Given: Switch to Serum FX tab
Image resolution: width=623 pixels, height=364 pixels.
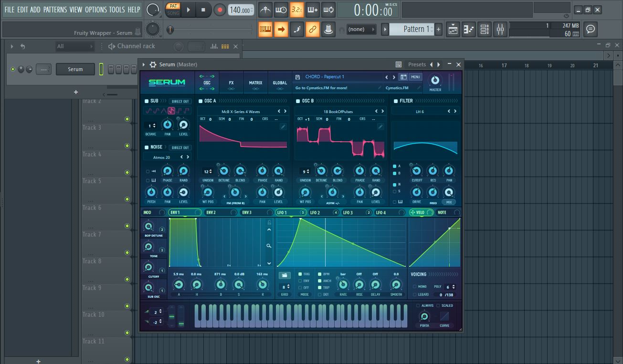Looking at the screenshot, I should coord(231,82).
